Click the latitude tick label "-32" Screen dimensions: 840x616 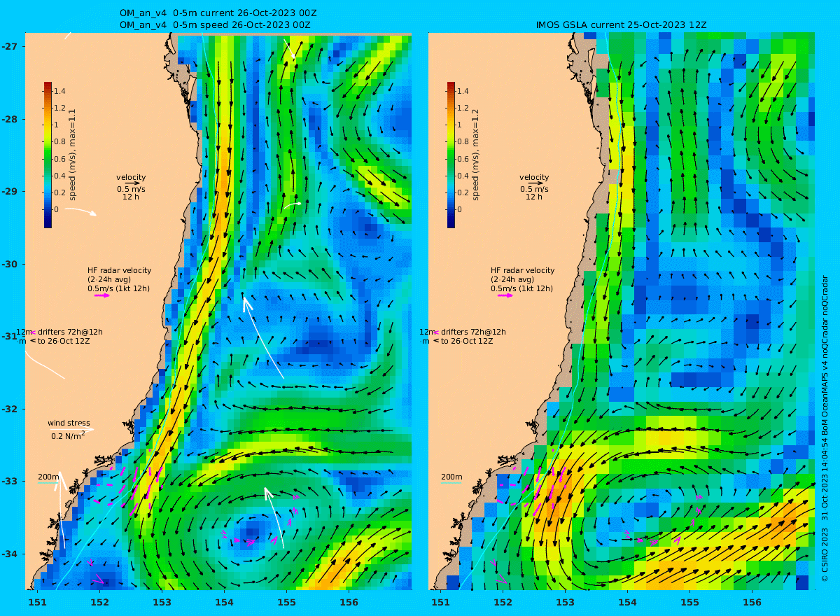coord(10,409)
